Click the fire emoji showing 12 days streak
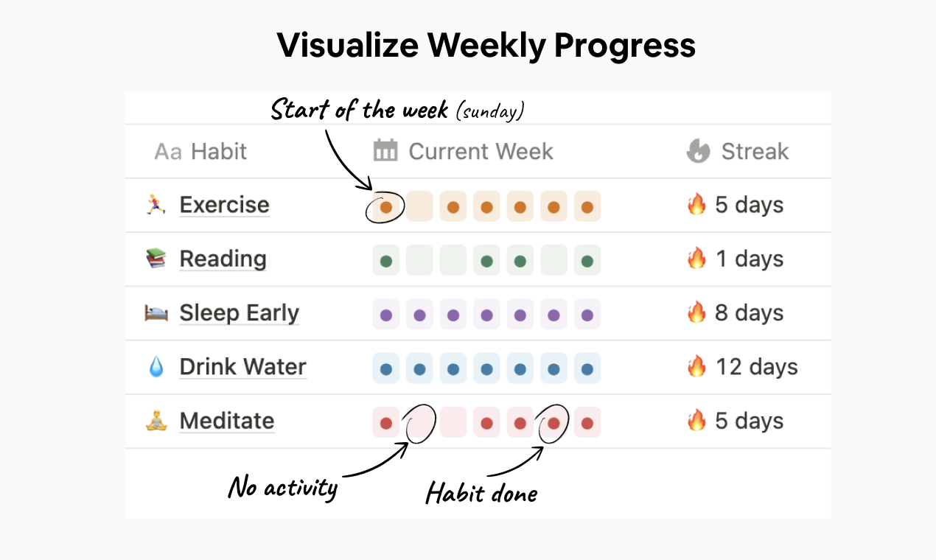 pos(697,366)
